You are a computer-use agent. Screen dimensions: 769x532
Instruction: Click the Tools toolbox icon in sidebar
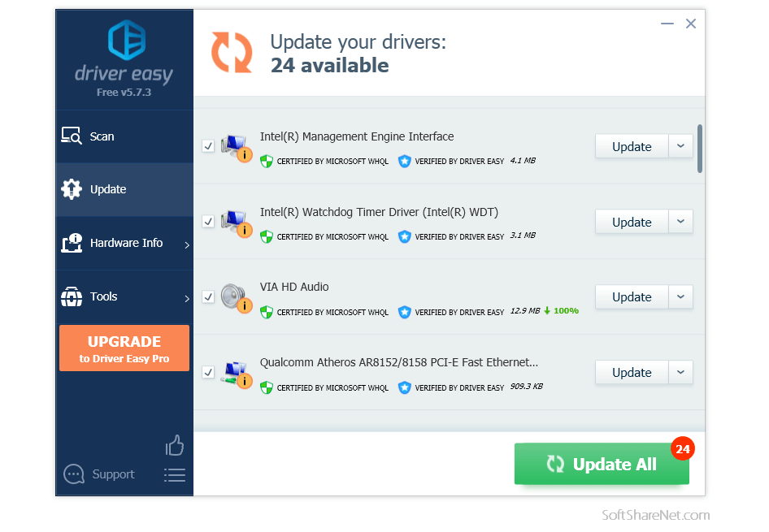[72, 296]
